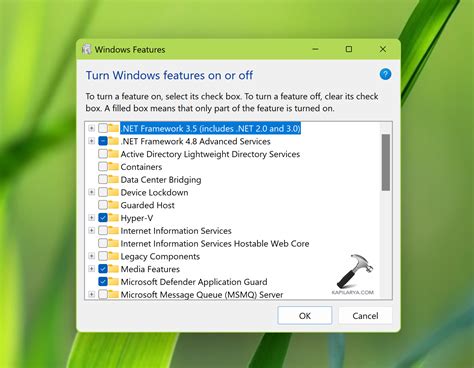
Task: Select the "Internet Information Services" label
Action: point(176,231)
